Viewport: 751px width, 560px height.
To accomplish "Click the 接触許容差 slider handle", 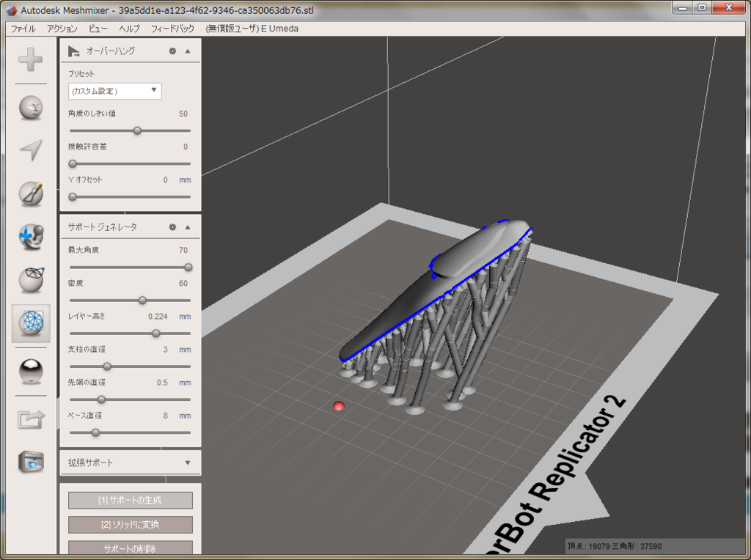I will coord(73,163).
